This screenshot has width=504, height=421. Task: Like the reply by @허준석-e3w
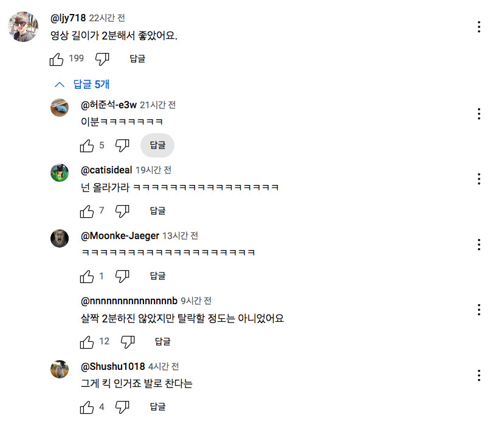[87, 145]
